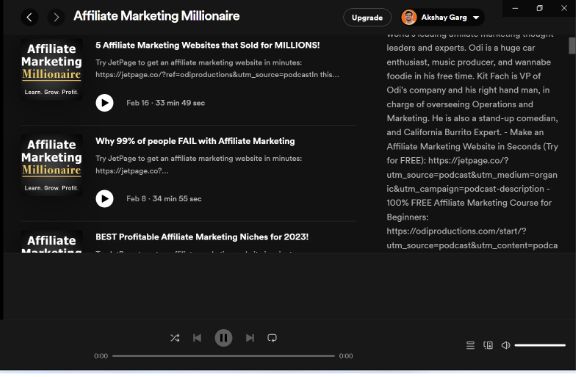Click the MILLIONS episode description text
The height and width of the screenshot is (377, 576).
(217, 68)
